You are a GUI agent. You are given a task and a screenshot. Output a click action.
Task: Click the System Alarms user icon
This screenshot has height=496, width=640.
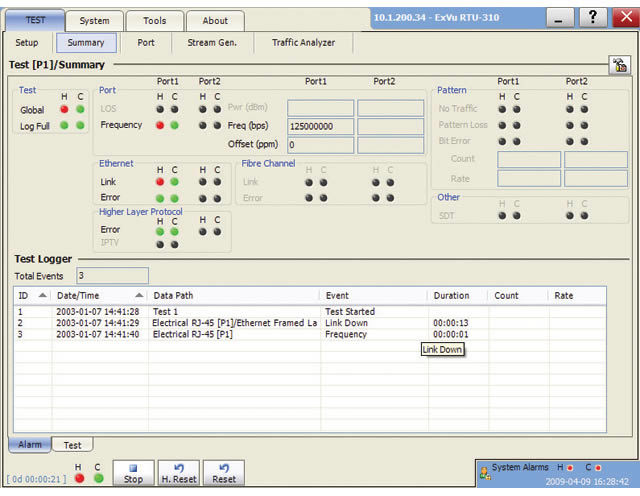coord(484,473)
